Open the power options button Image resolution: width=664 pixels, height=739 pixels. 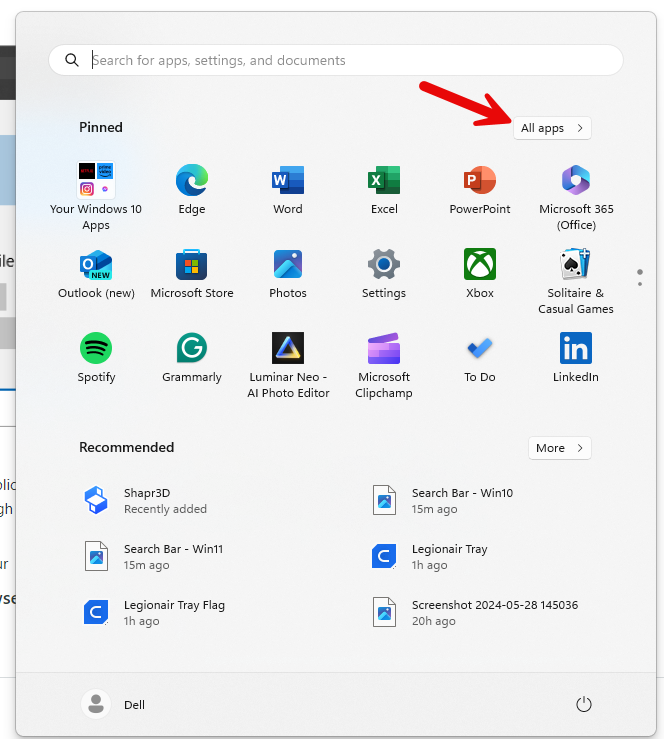point(583,704)
